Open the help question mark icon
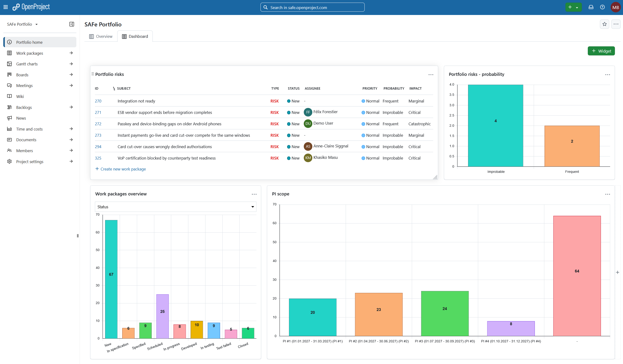Screen dimensions: 623x364 pos(602,7)
